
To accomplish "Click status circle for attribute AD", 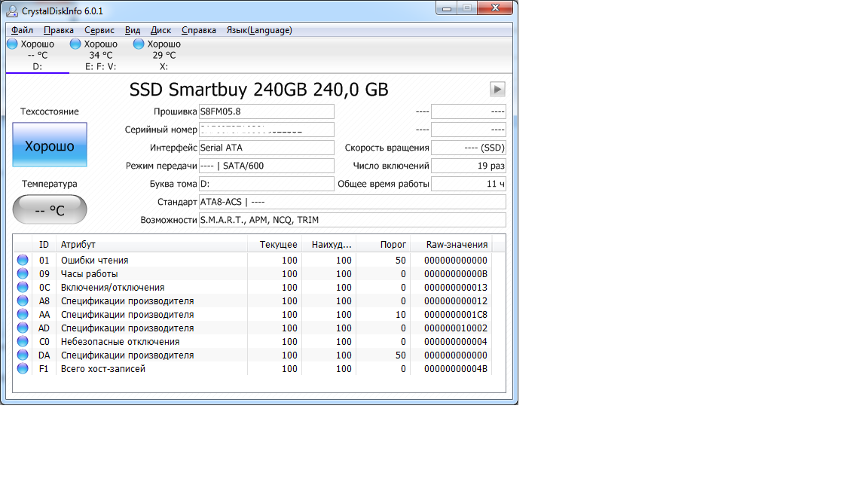I will pyautogui.click(x=23, y=328).
